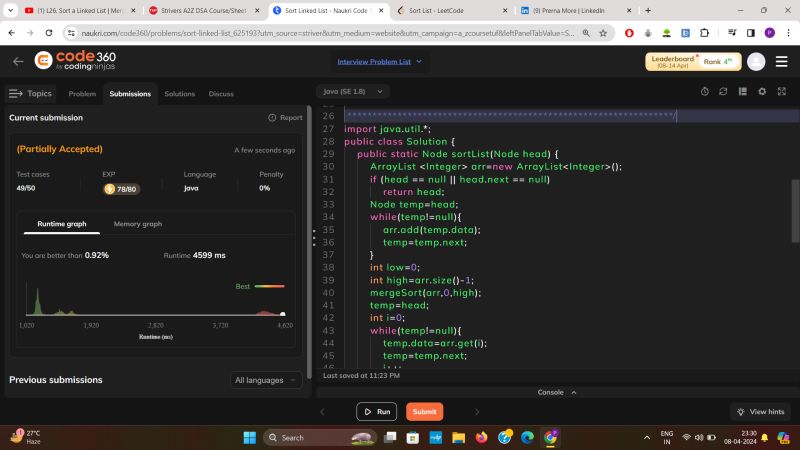
Task: Click the runtime marker on the graph
Action: [x=282, y=314]
